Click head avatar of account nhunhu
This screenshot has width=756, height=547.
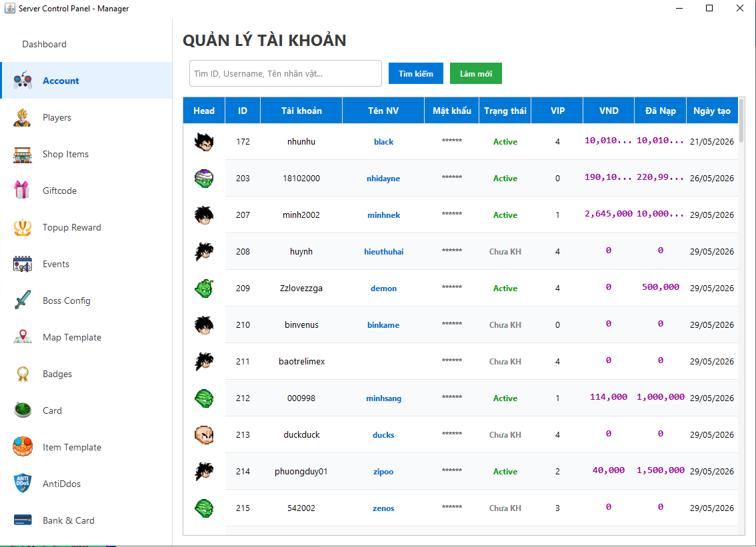click(x=204, y=142)
